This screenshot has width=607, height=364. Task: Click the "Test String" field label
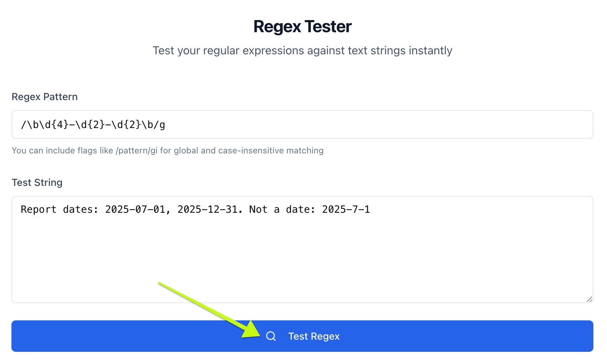coord(37,182)
